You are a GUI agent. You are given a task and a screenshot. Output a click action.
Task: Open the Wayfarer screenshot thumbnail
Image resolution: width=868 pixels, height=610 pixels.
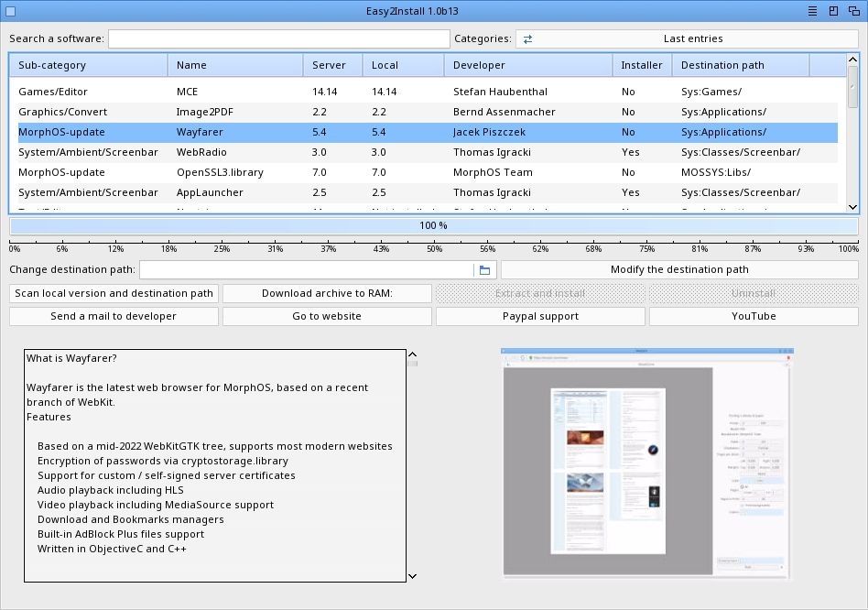click(646, 463)
